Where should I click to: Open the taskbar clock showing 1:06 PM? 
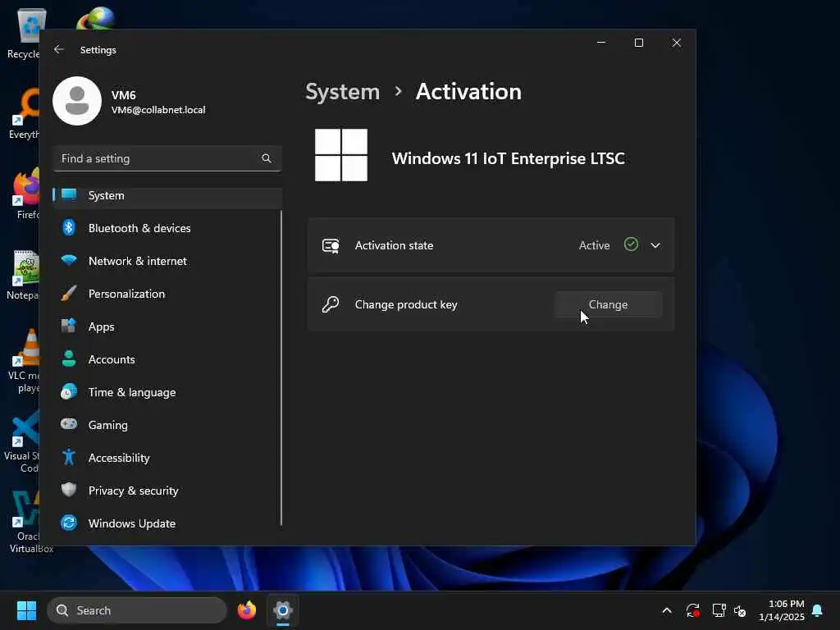pyautogui.click(x=781, y=610)
